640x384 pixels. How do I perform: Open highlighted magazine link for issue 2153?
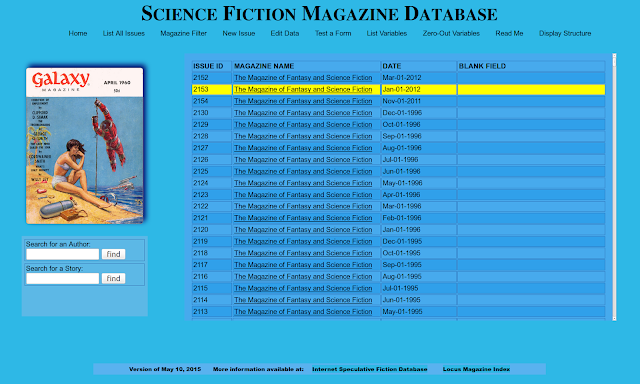pyautogui.click(x=303, y=89)
